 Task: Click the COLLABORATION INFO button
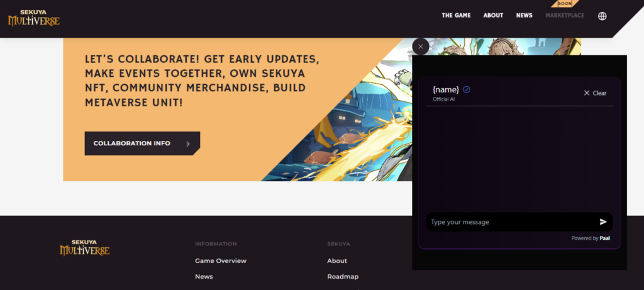point(142,143)
